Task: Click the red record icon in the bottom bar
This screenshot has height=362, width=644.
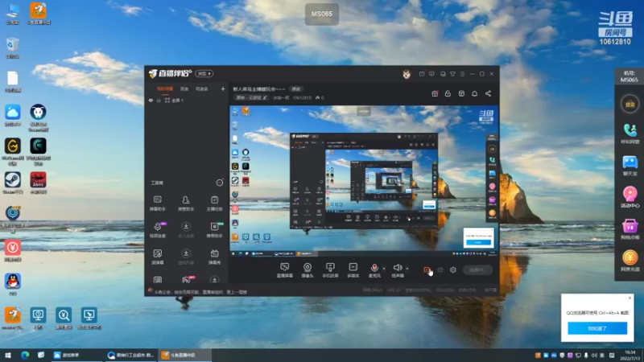Action: [427, 270]
